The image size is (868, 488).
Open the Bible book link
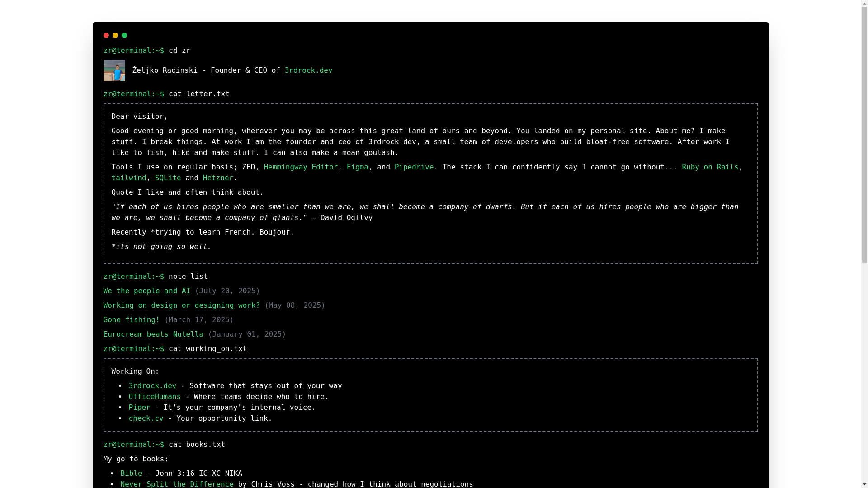click(131, 474)
